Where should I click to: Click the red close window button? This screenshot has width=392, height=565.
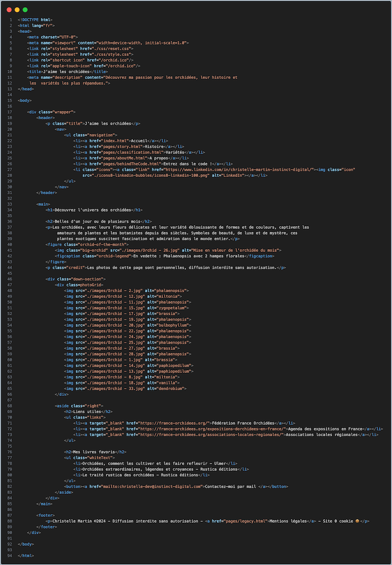click(9, 10)
